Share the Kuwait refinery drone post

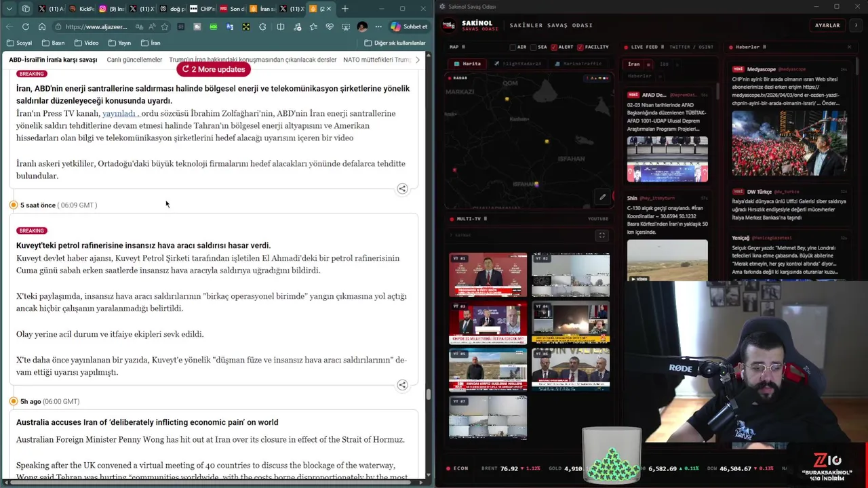(402, 385)
